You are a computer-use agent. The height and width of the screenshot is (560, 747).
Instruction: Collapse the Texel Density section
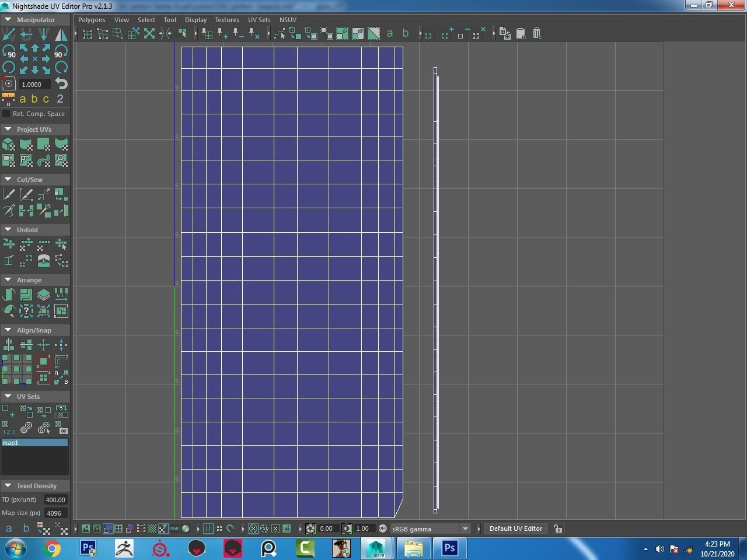pyautogui.click(x=8, y=486)
